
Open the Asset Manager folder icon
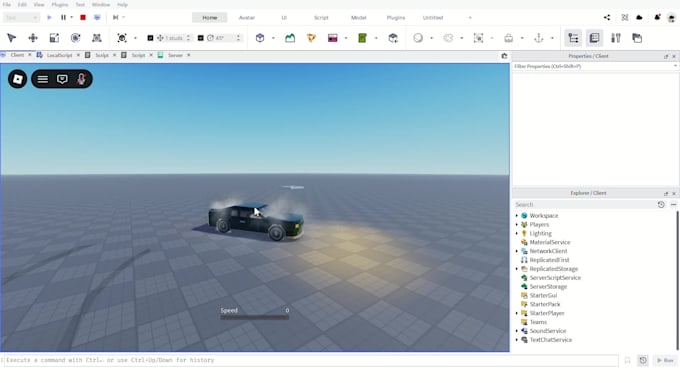tap(637, 38)
